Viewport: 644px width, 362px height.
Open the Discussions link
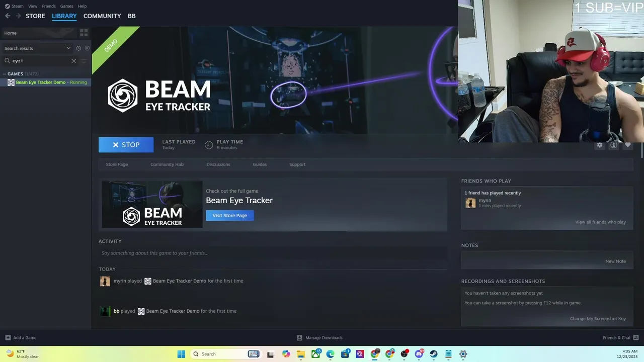218,164
